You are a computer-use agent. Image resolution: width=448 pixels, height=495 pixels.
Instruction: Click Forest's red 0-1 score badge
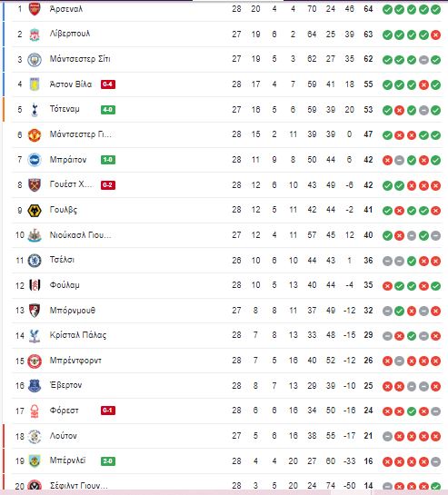pyautogui.click(x=108, y=411)
